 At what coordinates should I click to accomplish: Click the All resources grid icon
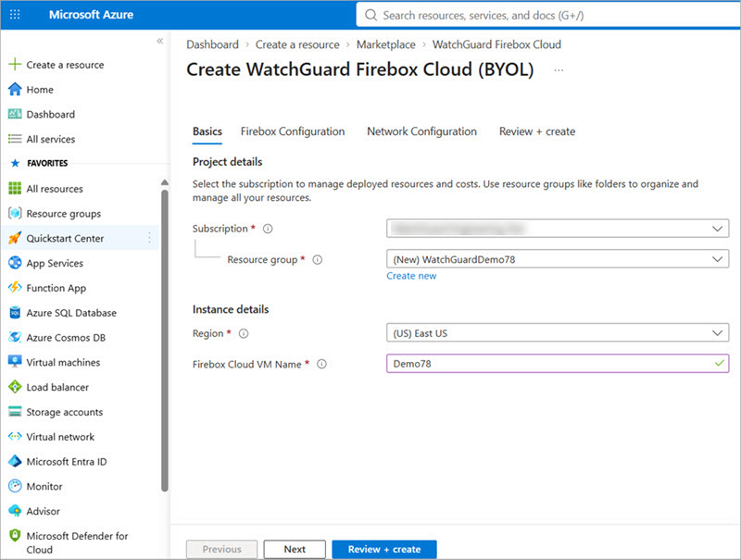15,189
